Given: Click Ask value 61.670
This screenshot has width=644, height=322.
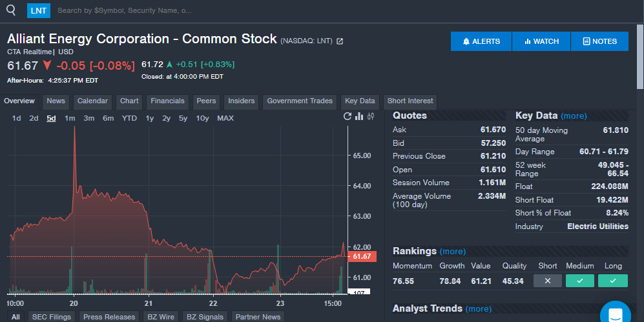Looking at the screenshot, I should coord(493,130).
